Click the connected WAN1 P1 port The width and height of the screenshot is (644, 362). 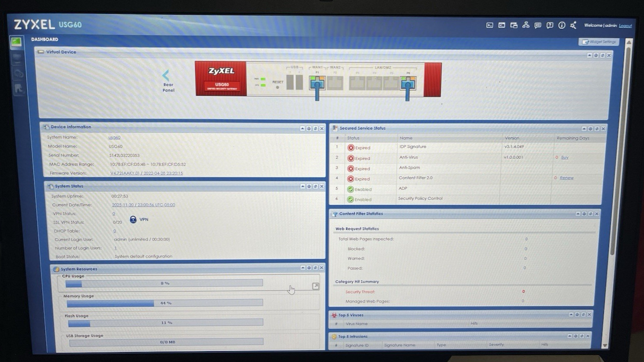(x=317, y=83)
